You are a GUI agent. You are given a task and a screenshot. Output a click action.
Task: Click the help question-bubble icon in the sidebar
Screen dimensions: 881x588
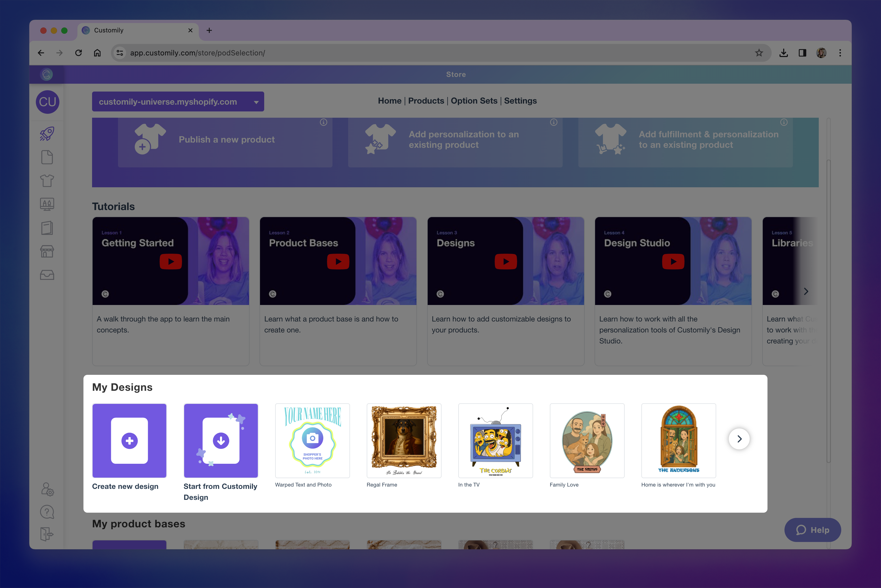coord(47,512)
